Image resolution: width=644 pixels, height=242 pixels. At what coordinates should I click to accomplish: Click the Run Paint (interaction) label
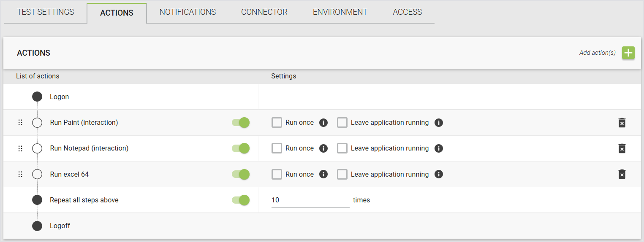(84, 123)
